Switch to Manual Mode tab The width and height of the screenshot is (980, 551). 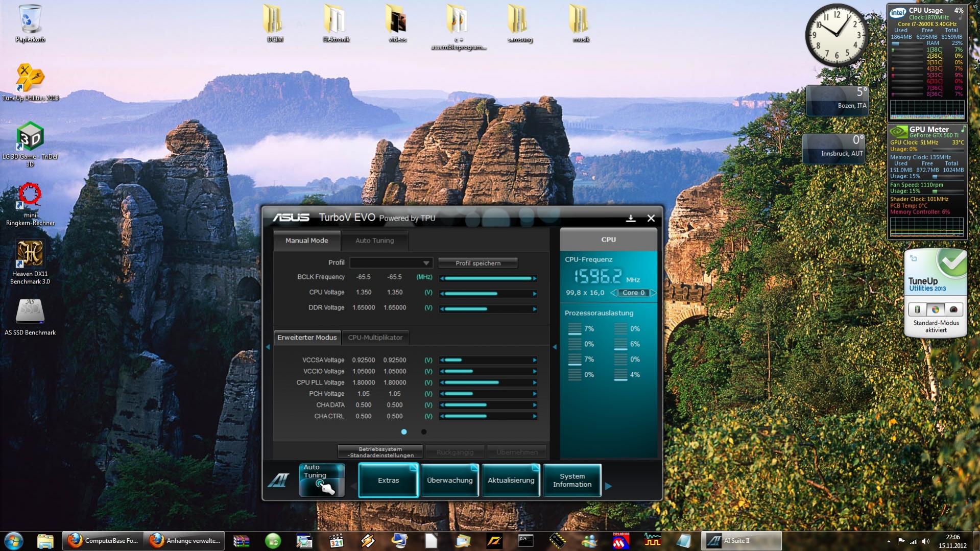point(307,241)
